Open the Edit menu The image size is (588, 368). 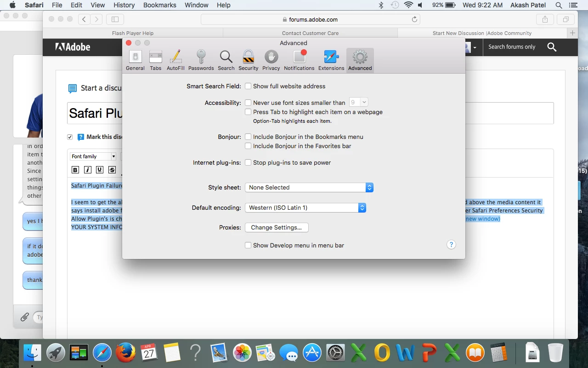click(76, 5)
